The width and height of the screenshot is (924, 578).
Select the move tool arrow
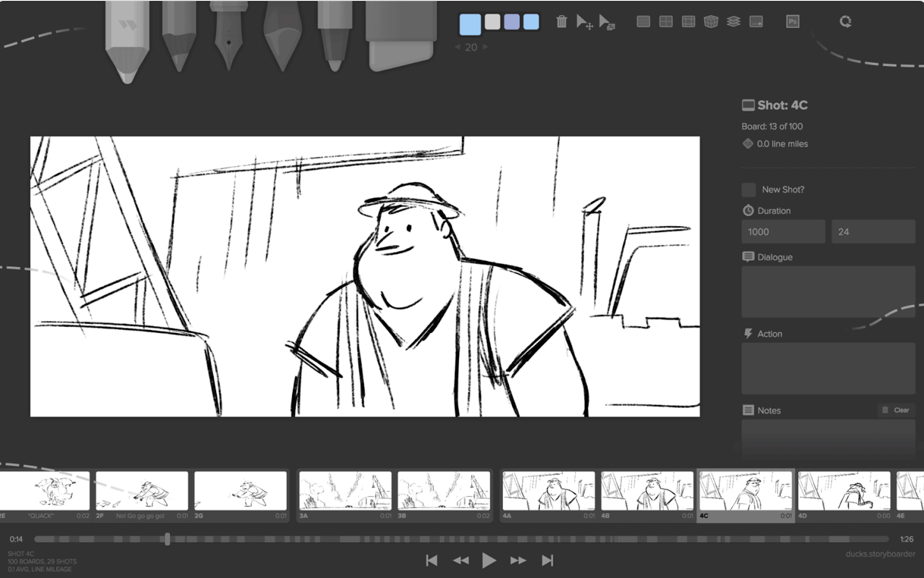pyautogui.click(x=584, y=22)
